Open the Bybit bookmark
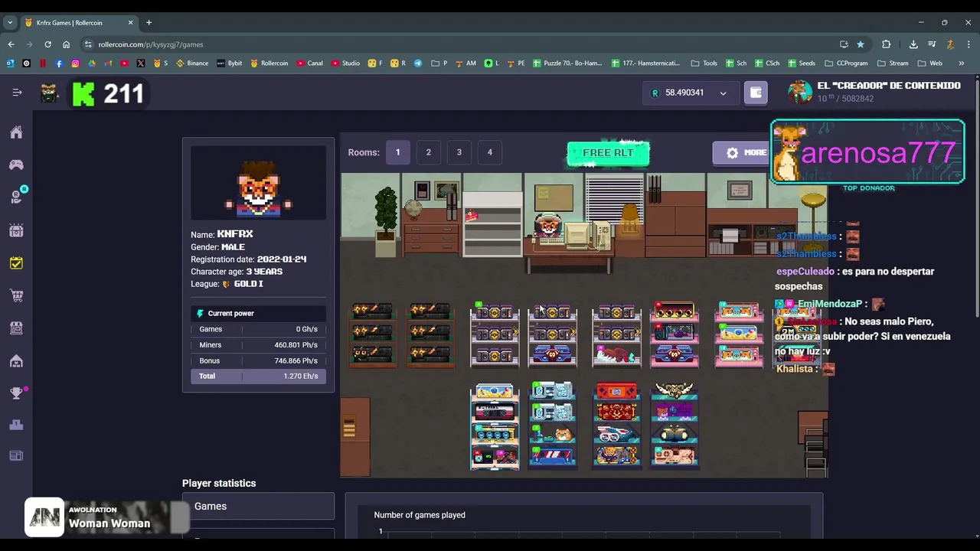Image resolution: width=980 pixels, height=551 pixels. click(x=230, y=64)
